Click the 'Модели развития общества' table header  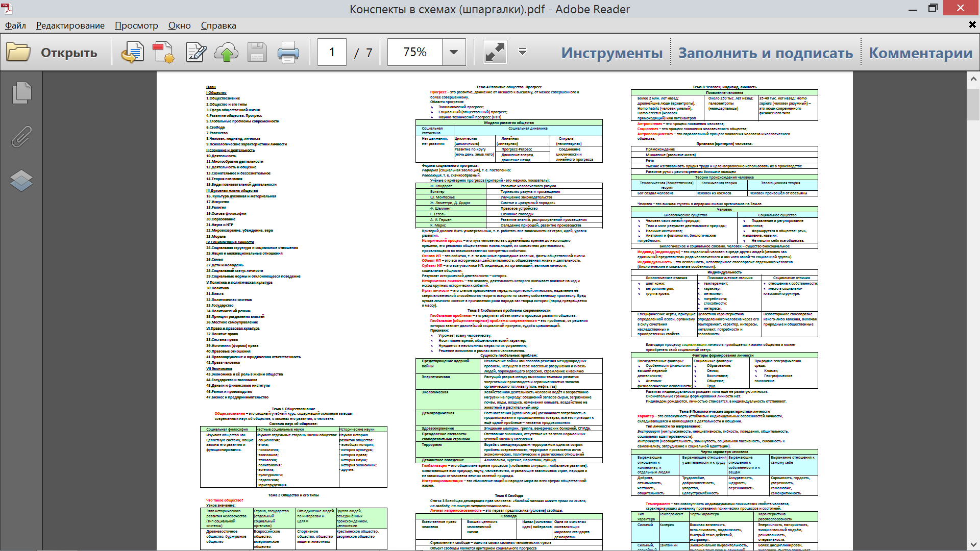pos(509,123)
